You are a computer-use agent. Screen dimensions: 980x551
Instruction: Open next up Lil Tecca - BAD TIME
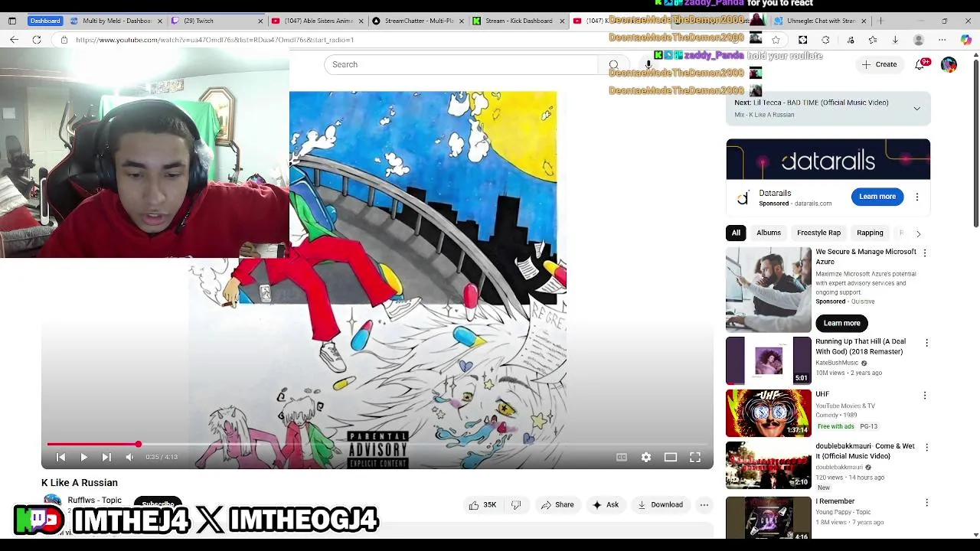811,103
